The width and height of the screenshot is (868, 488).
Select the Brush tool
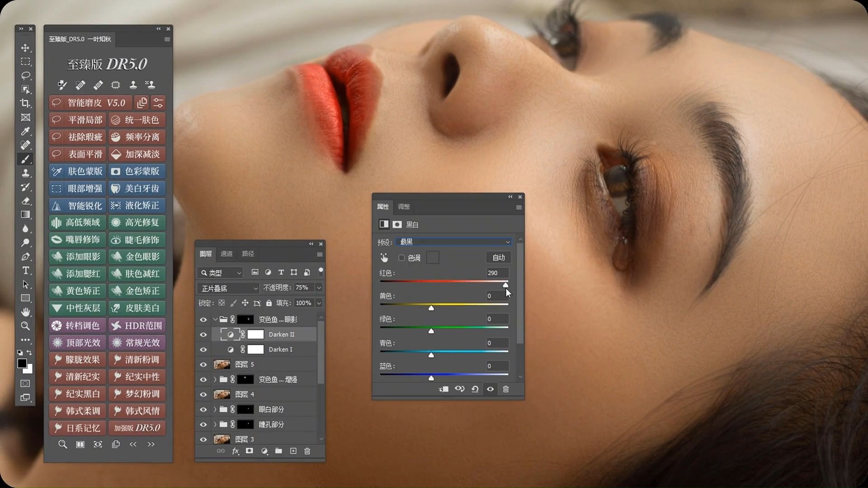pyautogui.click(x=25, y=159)
